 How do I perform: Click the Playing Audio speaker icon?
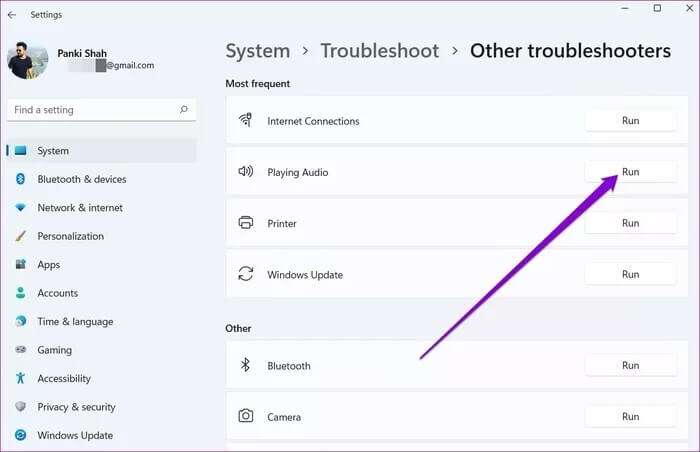pyautogui.click(x=246, y=171)
